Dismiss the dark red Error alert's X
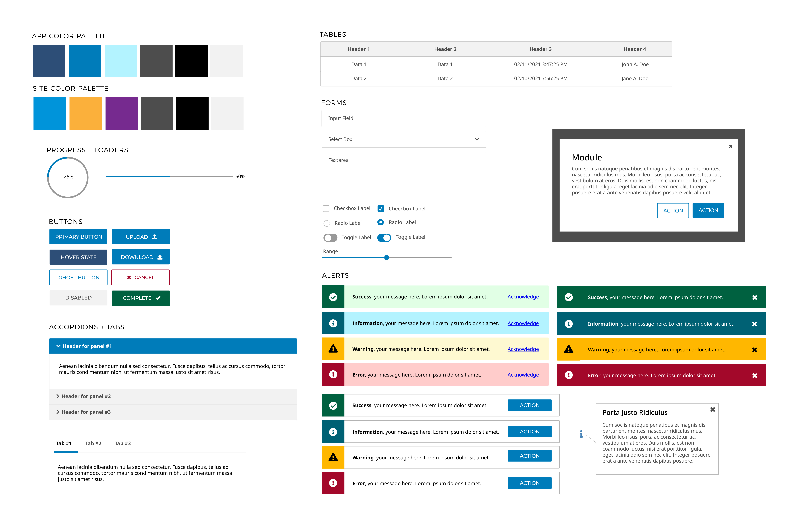This screenshot has width=798, height=532. pyautogui.click(x=754, y=376)
